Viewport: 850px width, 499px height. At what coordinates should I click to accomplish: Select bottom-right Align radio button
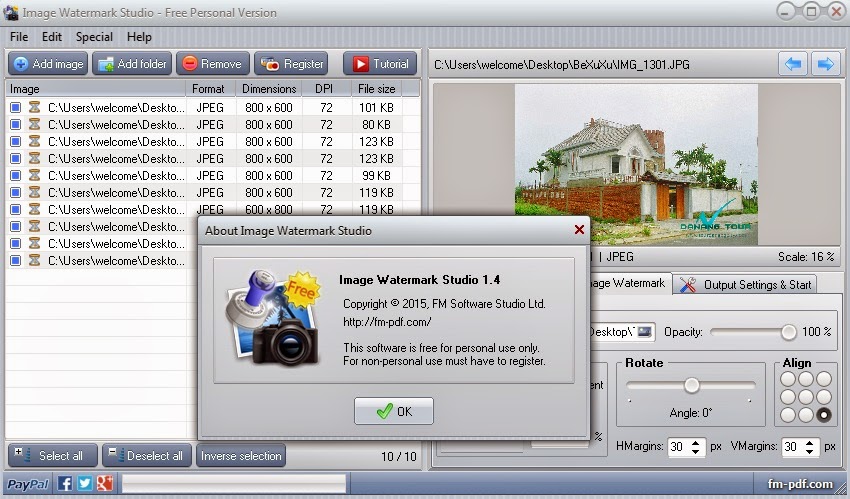point(824,415)
